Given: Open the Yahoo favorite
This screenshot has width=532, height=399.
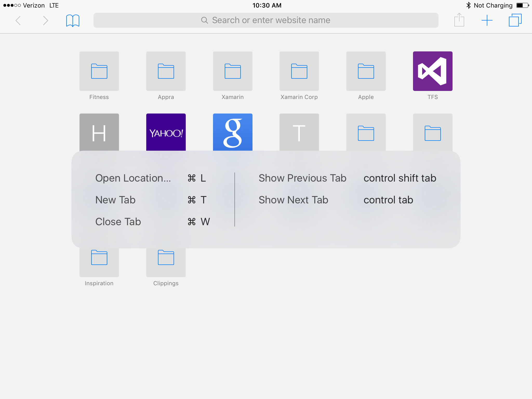Looking at the screenshot, I should click(x=166, y=132).
